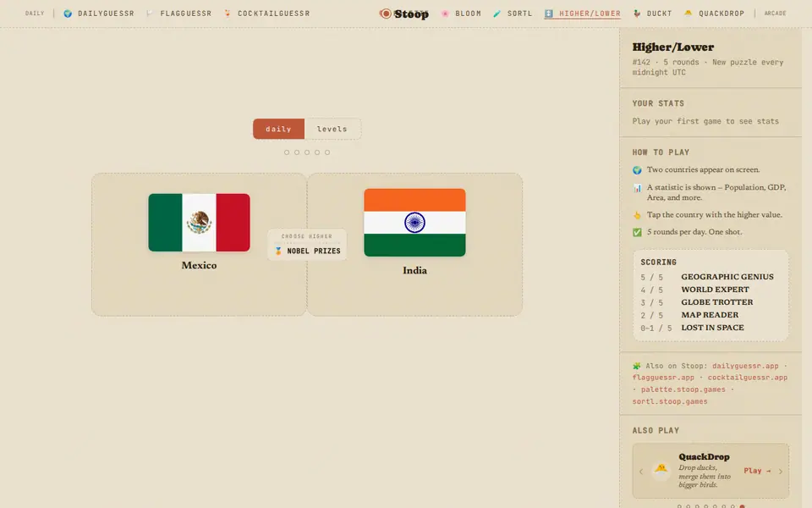Click the FlagGuessr flag icon

(150, 14)
